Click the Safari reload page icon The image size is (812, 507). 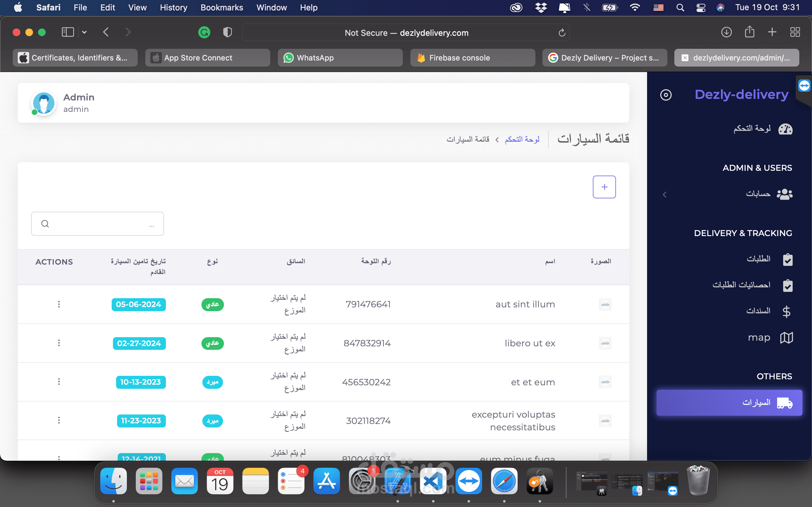click(x=562, y=33)
